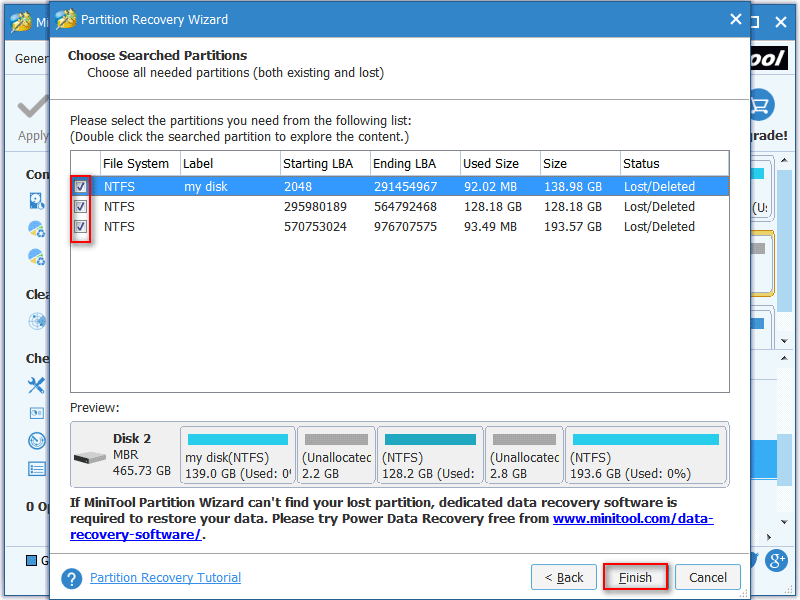Select the 2.8 GB Unallocated preview block
The height and width of the screenshot is (600, 800).
(x=524, y=455)
